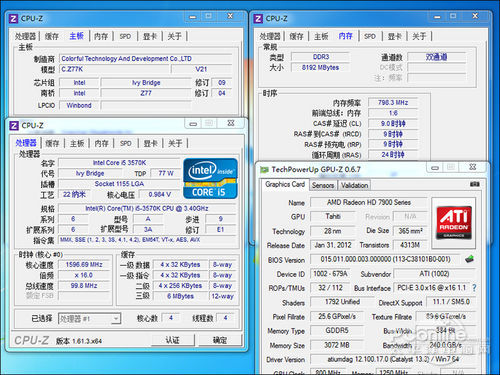This screenshot has width=500, height=375.
Task: Select the Validation tab in GPU-Z
Action: [x=355, y=185]
